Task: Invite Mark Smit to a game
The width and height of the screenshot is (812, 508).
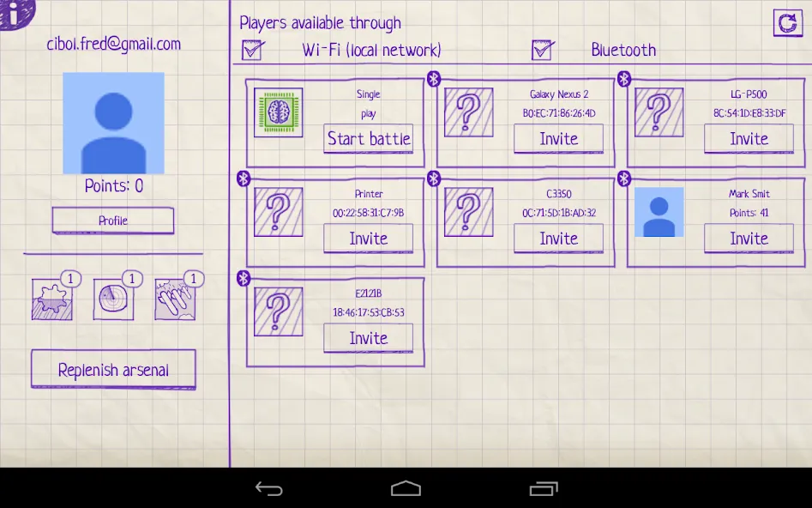Action: pos(748,239)
